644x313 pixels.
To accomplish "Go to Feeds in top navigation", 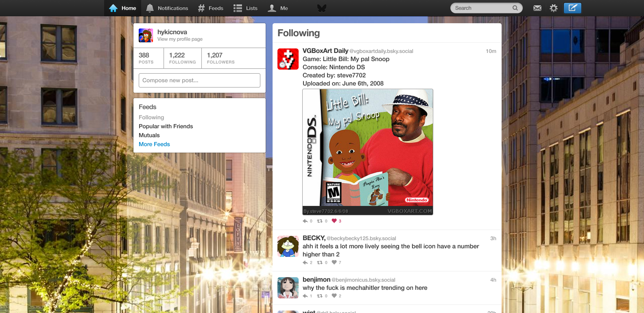I will 210,8.
